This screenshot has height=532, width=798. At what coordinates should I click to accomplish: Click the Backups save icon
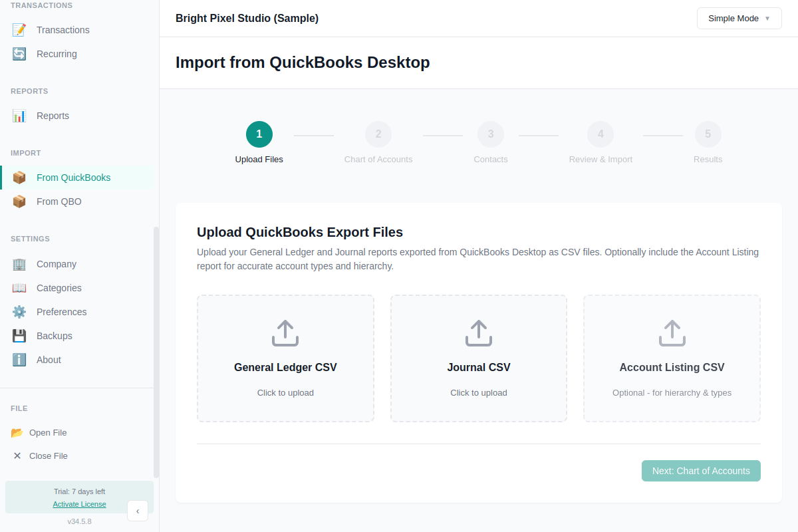click(18, 336)
